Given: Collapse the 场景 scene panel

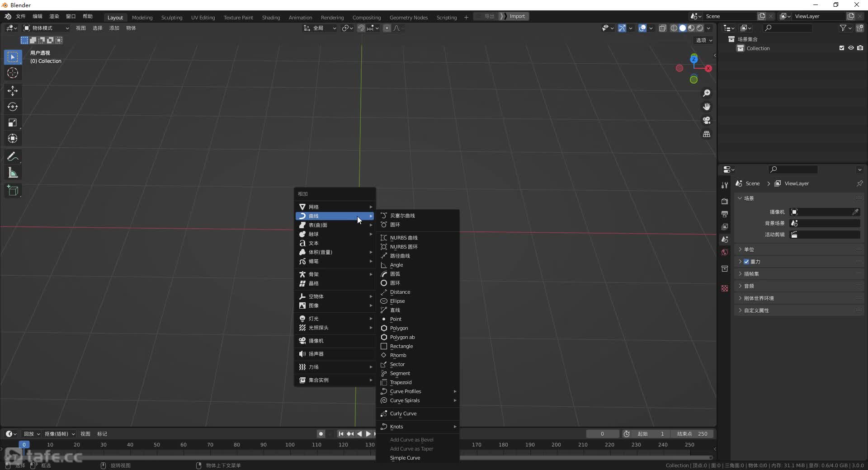Looking at the screenshot, I should coord(799,198).
